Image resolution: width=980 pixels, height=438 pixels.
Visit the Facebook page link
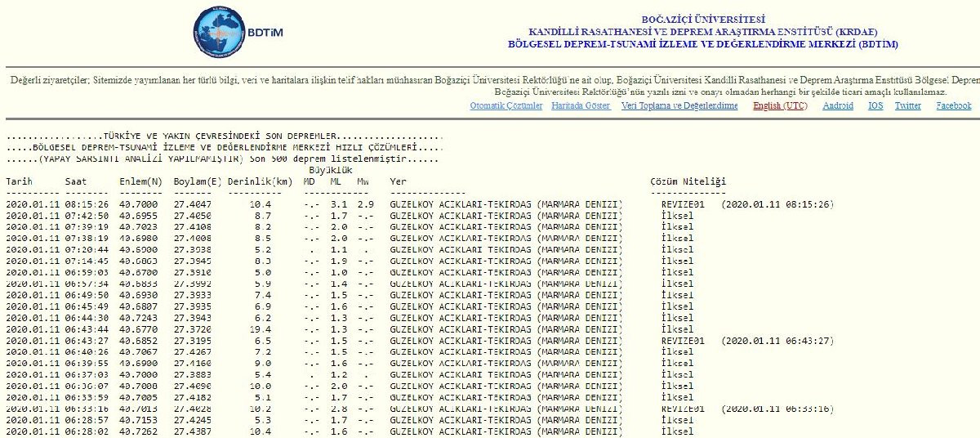[953, 105]
